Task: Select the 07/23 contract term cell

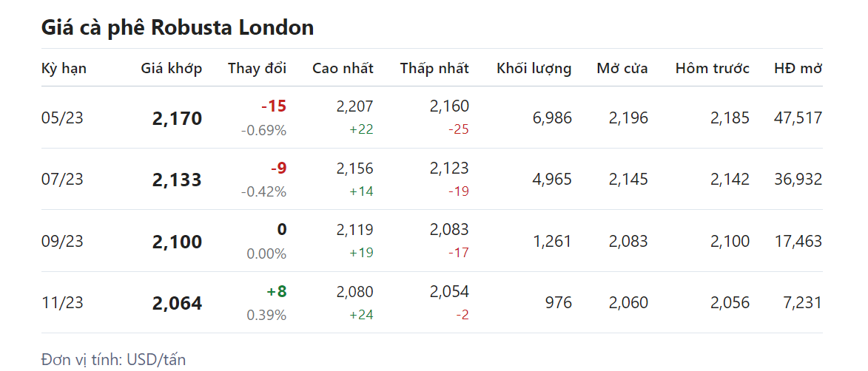Action: click(62, 180)
